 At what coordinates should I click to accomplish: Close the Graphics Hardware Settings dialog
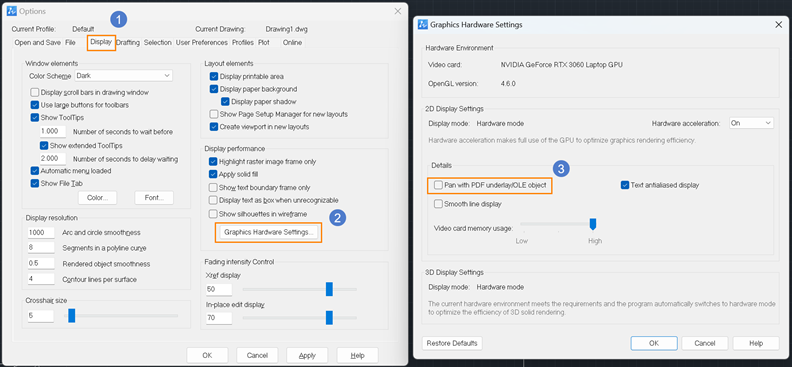[778, 24]
